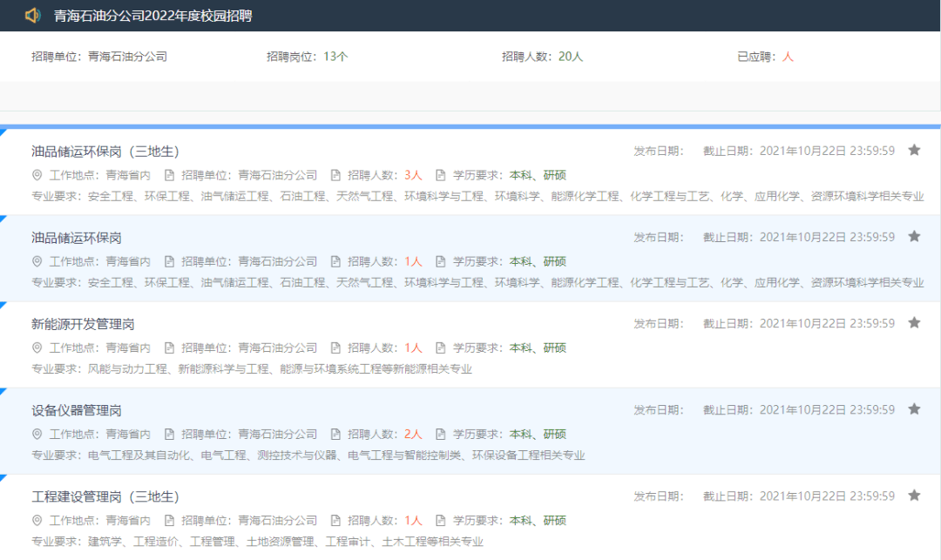
Task: Click deadline date of 新能源开发管理岗
Action: pos(827,323)
